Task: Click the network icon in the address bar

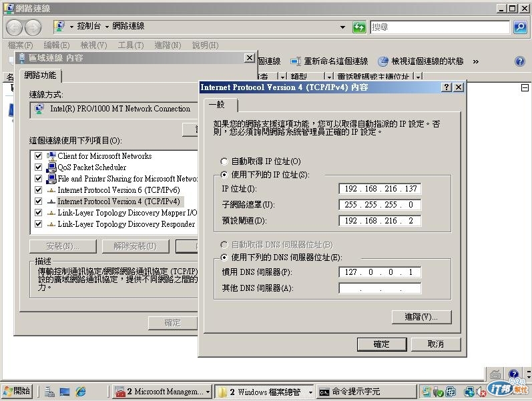Action: point(59,27)
